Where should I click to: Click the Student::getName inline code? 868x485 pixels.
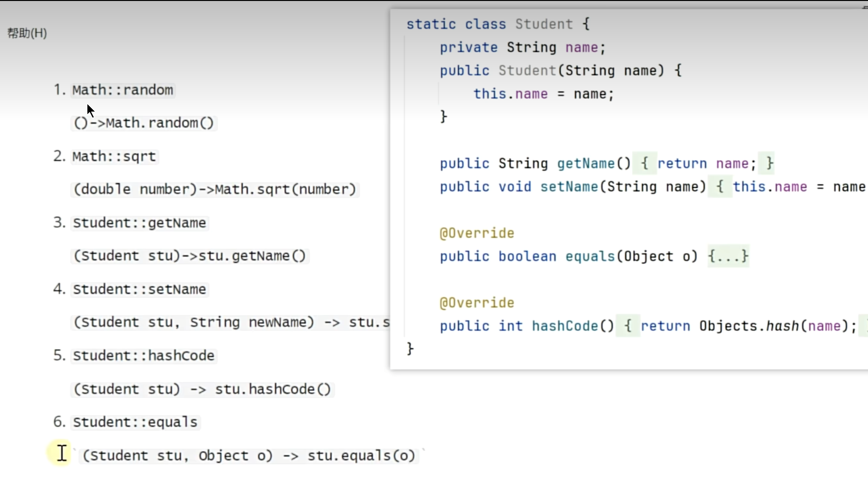[x=139, y=223]
